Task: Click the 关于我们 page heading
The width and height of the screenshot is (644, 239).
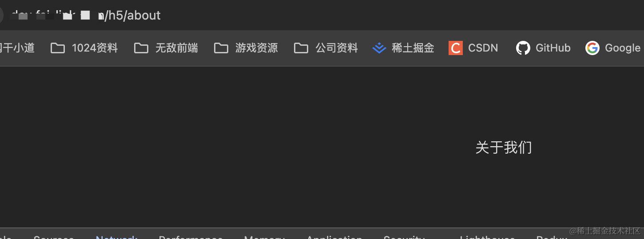Action: click(x=504, y=147)
